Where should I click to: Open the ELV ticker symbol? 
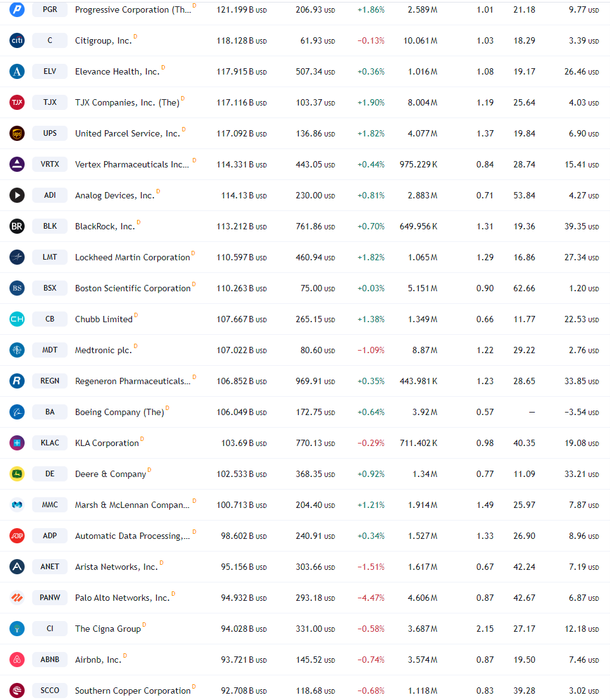point(50,71)
